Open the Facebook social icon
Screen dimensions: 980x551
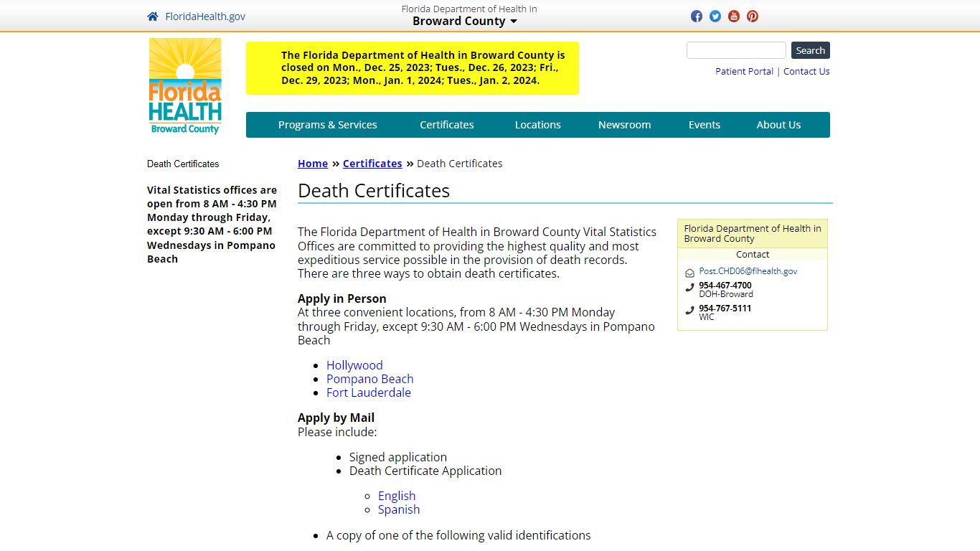[697, 17]
